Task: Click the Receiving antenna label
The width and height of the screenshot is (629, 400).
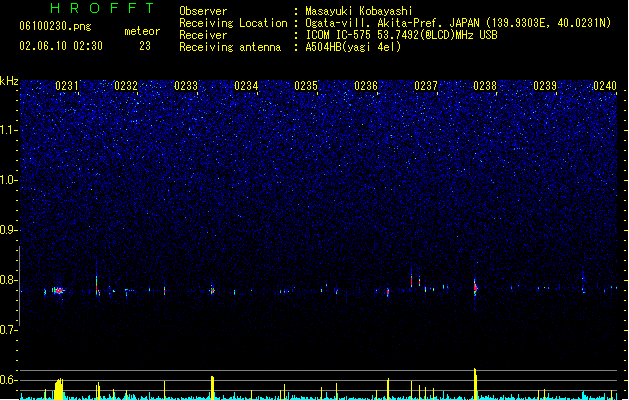Action: pyautogui.click(x=230, y=47)
